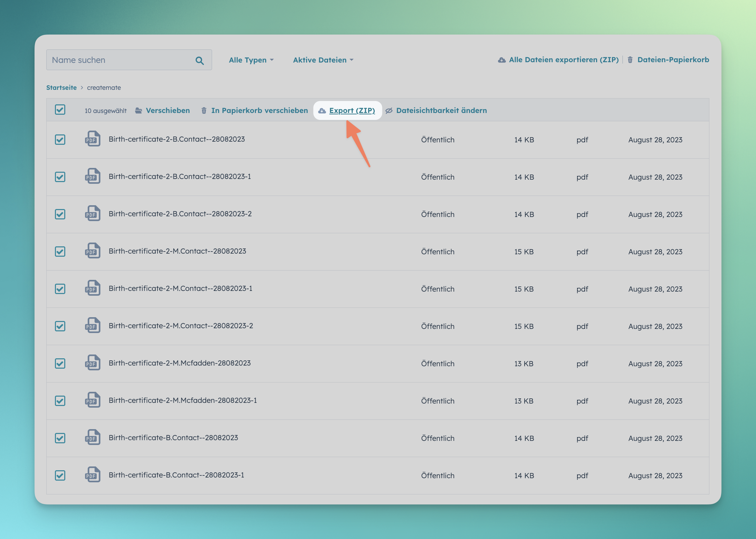This screenshot has height=539, width=756.
Task: Open the PDF icon of Birth-certificate-2-B.Contact--28082023
Action: [92, 139]
